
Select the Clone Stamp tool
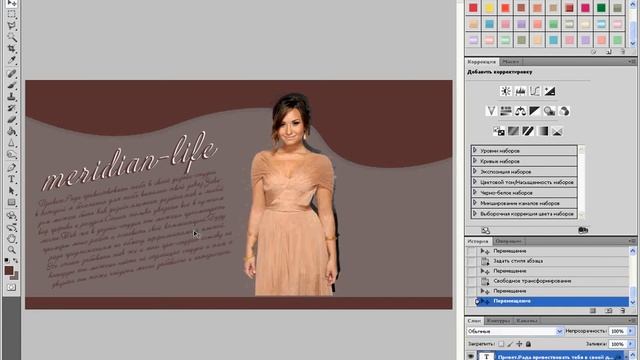click(11, 97)
